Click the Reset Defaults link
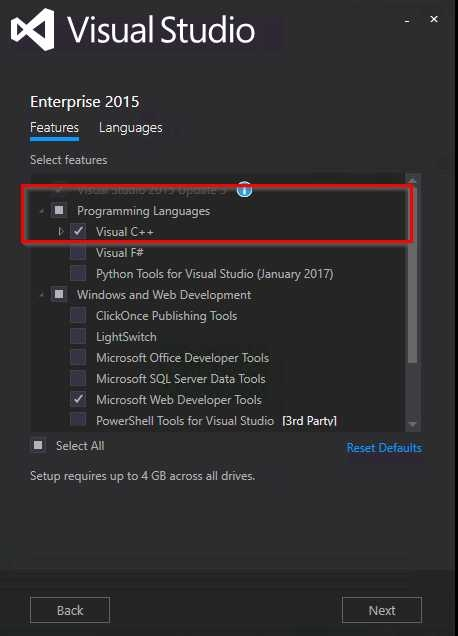This screenshot has height=636, width=458. tap(384, 448)
